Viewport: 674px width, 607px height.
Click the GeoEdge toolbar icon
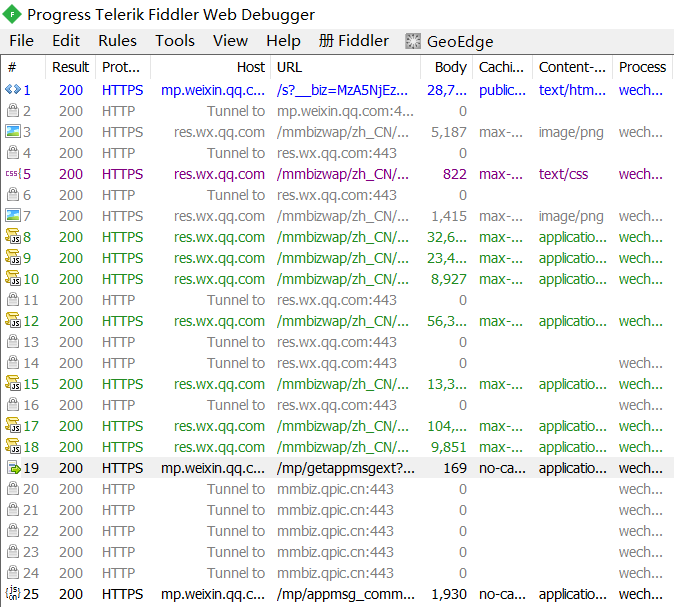pyautogui.click(x=413, y=41)
